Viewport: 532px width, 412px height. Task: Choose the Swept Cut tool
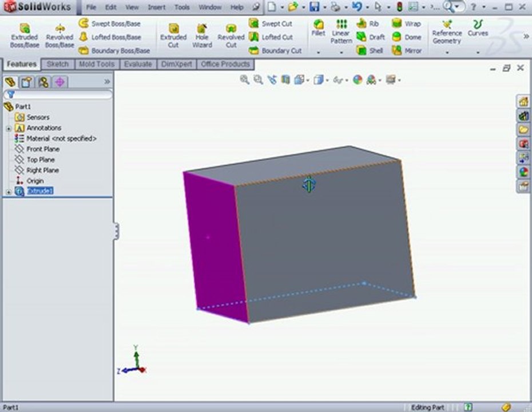(x=271, y=23)
